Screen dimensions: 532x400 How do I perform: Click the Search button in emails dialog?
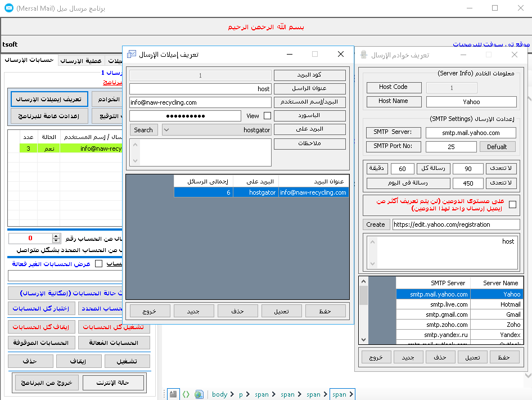tap(143, 130)
